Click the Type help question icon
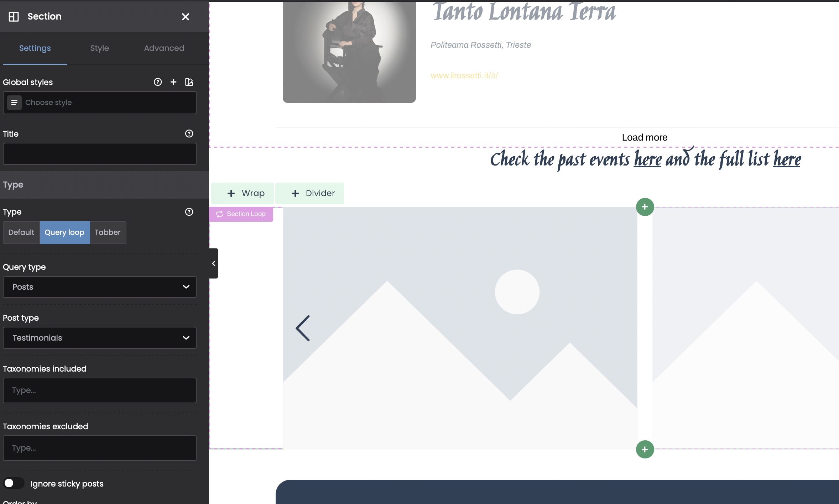The image size is (839, 504). (189, 212)
